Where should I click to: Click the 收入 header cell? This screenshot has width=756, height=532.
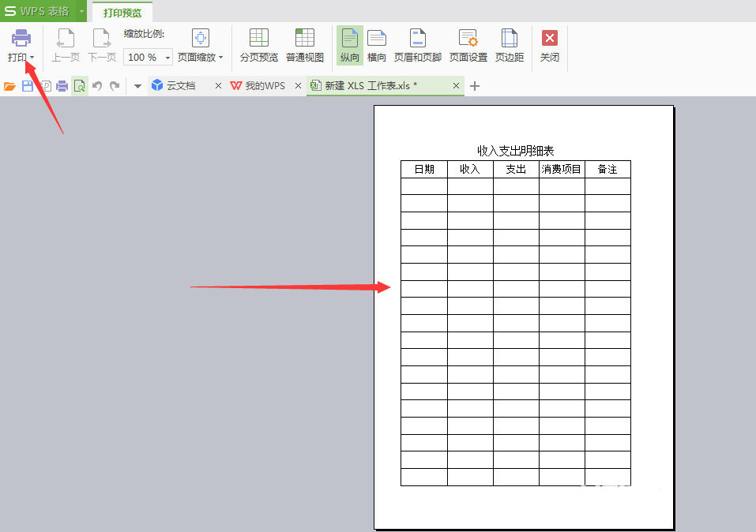click(x=470, y=169)
